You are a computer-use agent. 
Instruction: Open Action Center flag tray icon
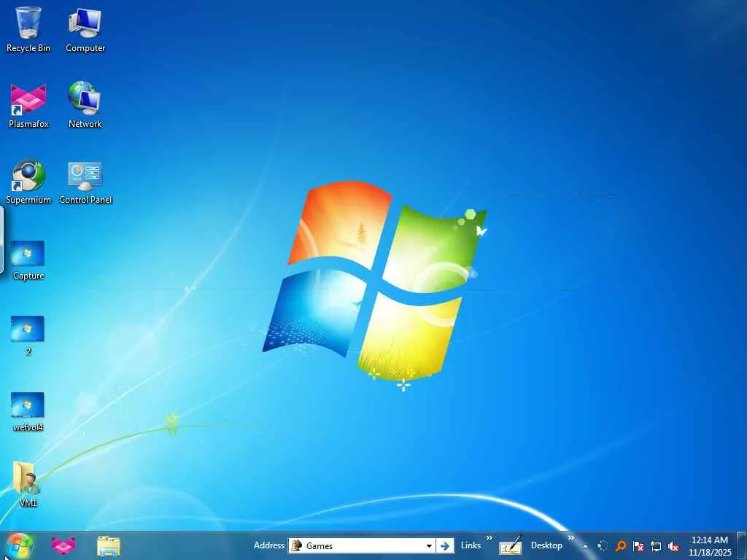pos(638,546)
